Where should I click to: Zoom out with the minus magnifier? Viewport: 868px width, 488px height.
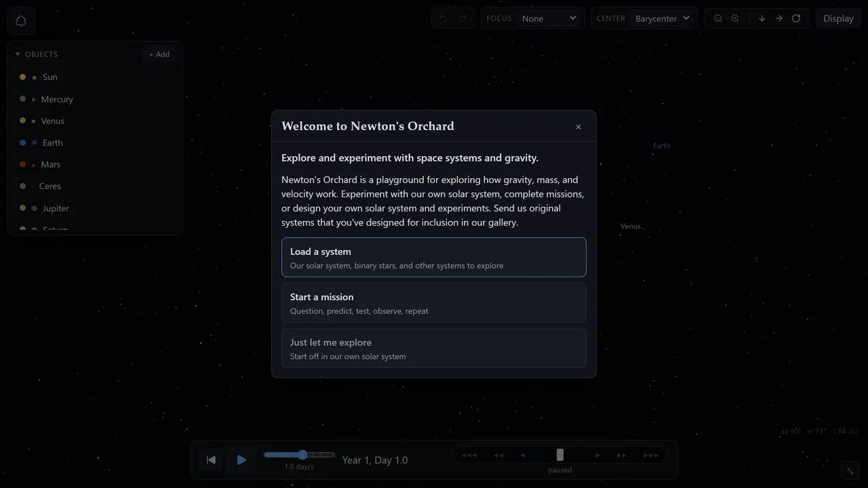(x=718, y=18)
